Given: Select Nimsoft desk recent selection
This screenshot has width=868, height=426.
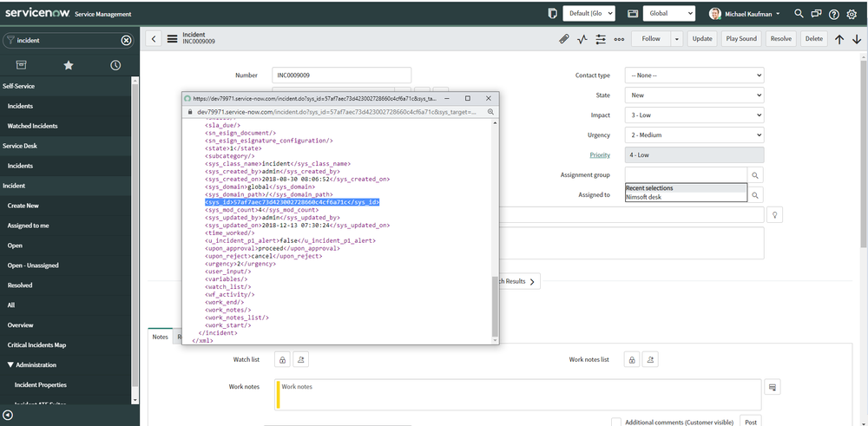Looking at the screenshot, I should [687, 197].
